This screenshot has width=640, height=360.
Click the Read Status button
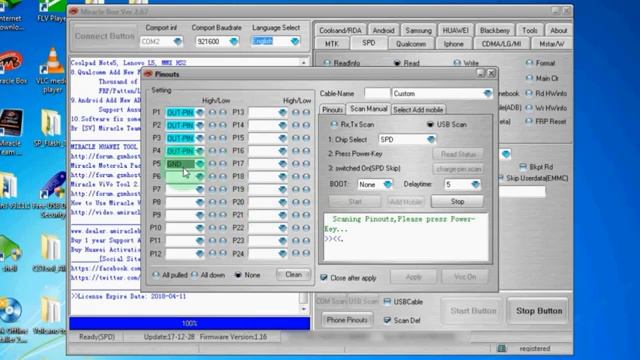pyautogui.click(x=458, y=154)
